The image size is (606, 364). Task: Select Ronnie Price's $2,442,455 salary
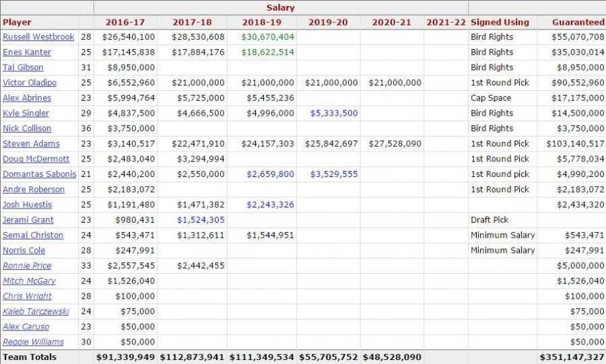(201, 266)
